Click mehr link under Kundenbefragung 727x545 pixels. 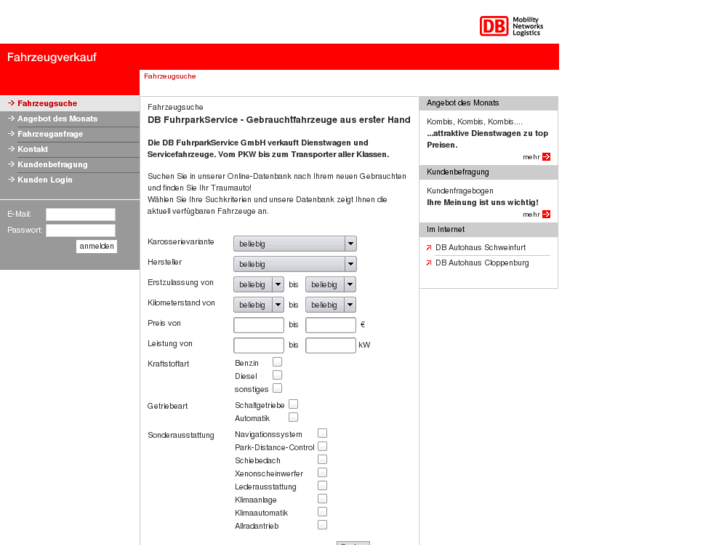tap(531, 214)
